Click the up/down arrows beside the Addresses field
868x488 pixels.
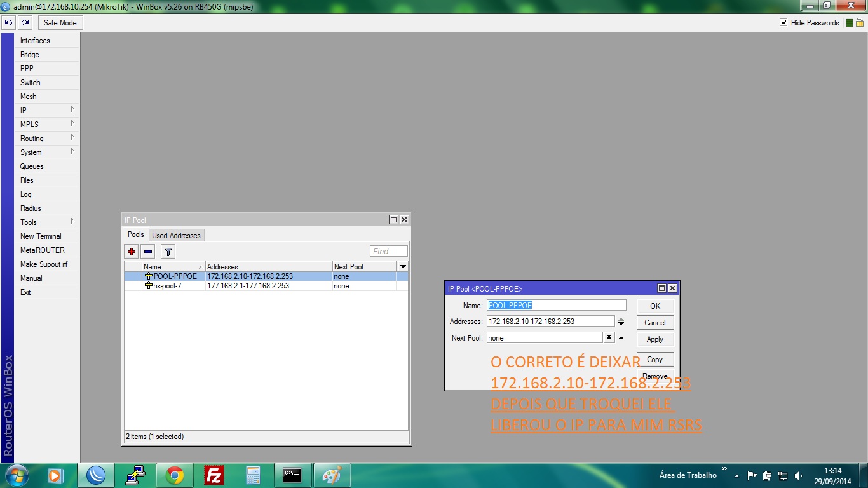[621, 322]
